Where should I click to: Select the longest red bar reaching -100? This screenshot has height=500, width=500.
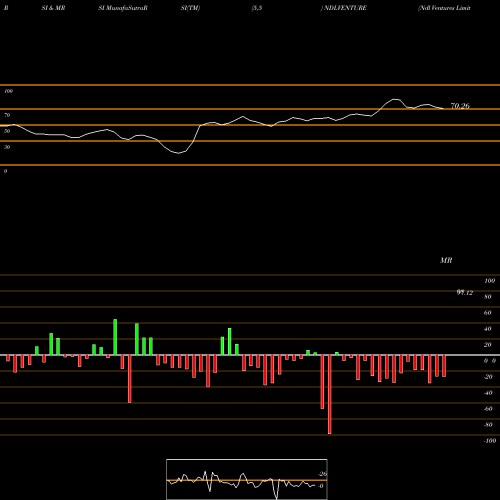click(330, 395)
